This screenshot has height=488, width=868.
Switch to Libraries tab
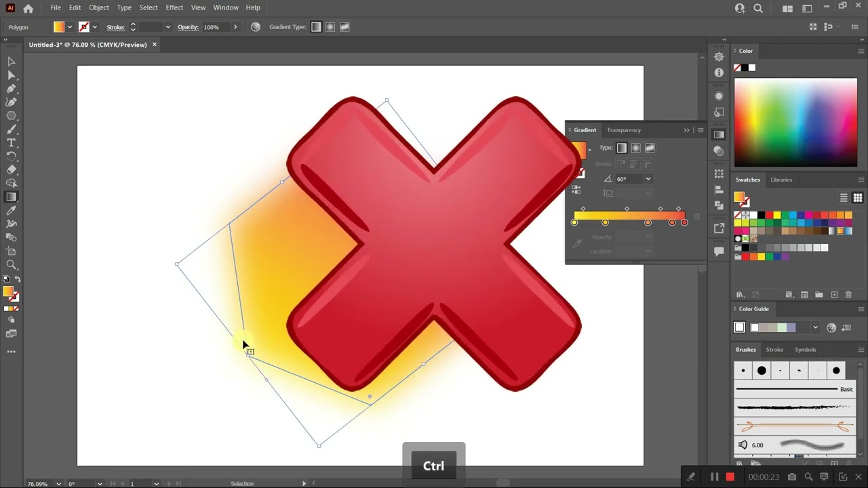pos(781,180)
